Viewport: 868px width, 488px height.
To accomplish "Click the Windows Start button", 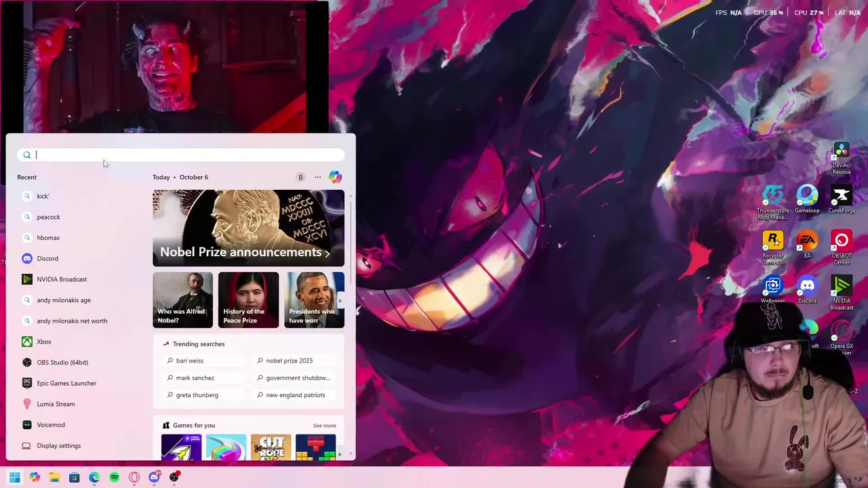I will [x=14, y=477].
